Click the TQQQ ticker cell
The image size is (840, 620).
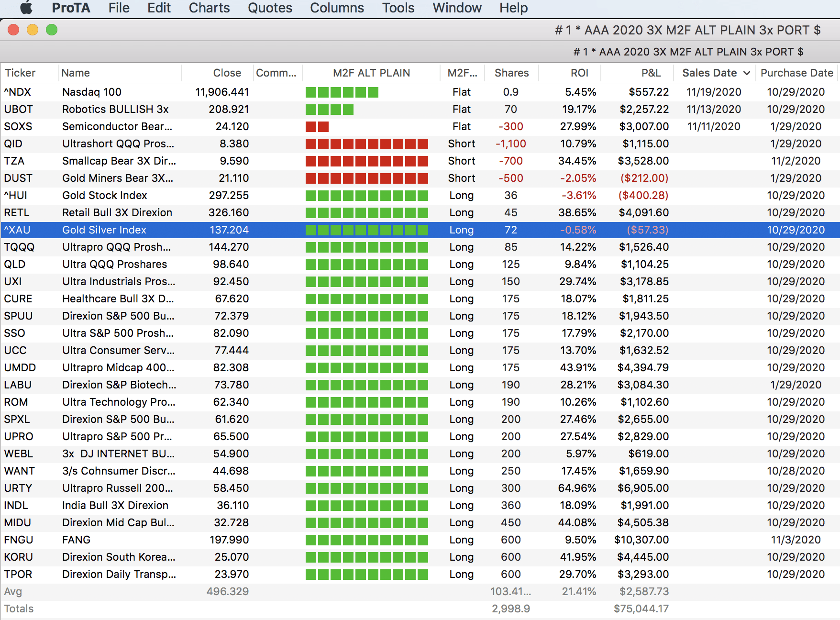[19, 247]
